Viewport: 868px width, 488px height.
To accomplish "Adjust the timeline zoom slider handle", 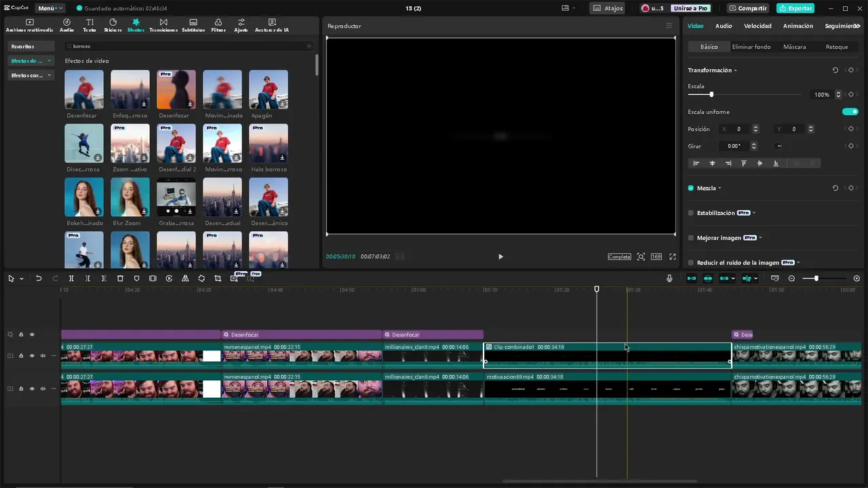I will coord(816,279).
